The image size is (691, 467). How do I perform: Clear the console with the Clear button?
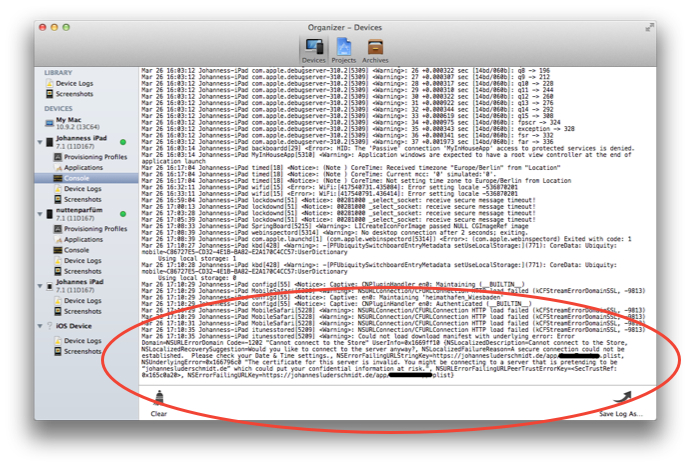click(159, 404)
